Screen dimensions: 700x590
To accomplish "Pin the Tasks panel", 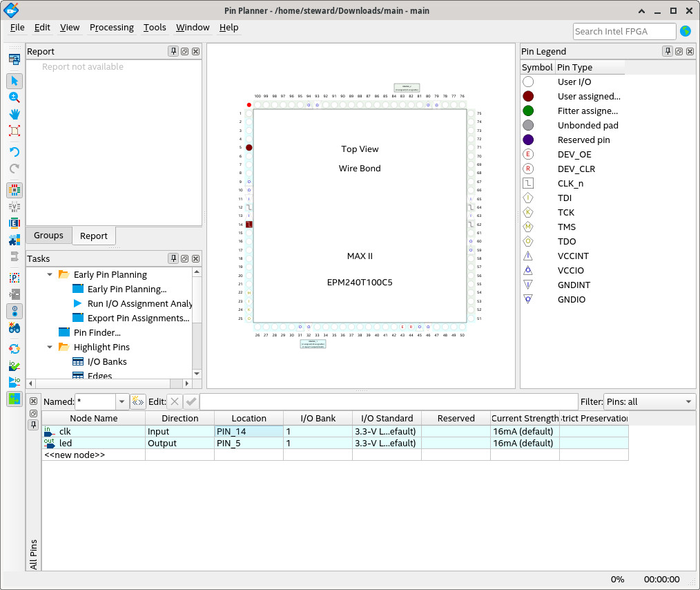I will pos(174,258).
